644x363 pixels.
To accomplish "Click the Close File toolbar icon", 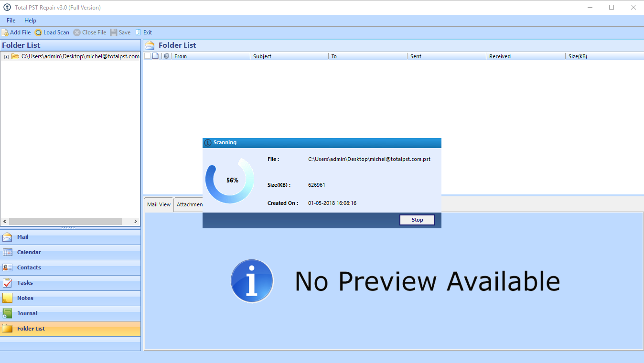I will click(77, 32).
